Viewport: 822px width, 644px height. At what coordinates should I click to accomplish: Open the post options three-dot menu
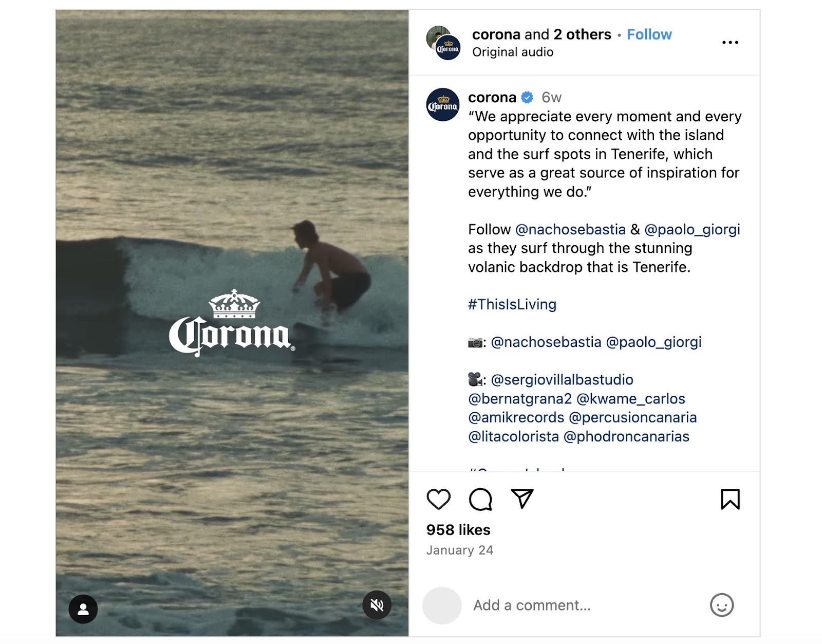[x=730, y=42]
